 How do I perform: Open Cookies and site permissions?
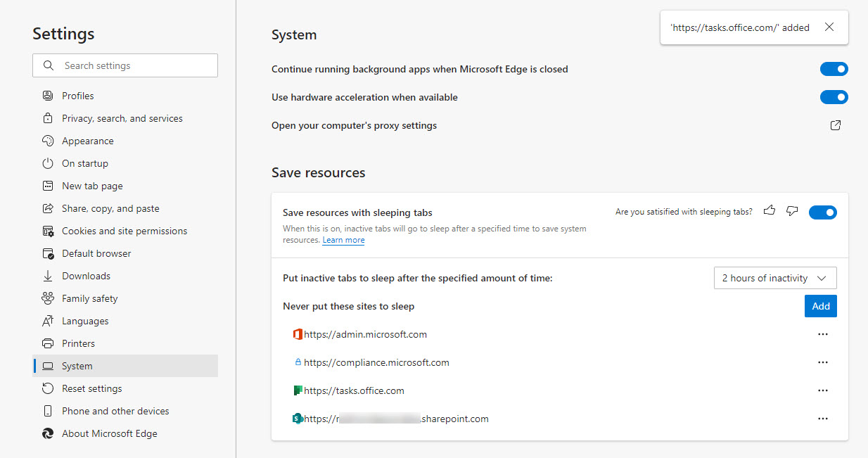pyautogui.click(x=125, y=231)
